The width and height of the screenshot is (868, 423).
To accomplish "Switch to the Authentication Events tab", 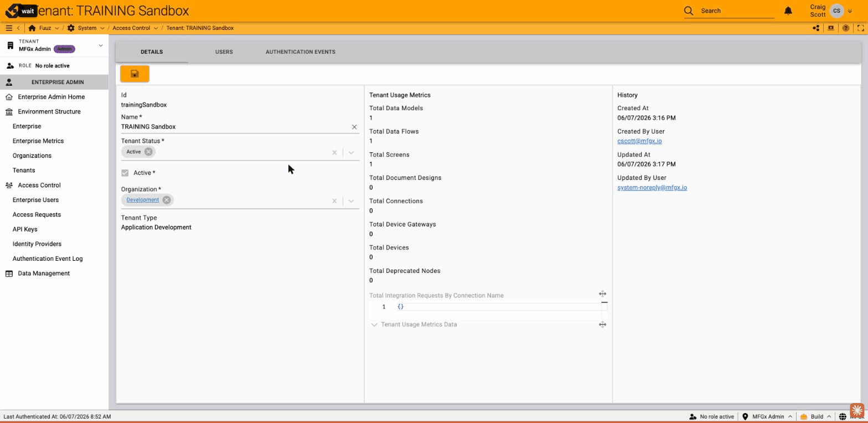I will 300,52.
